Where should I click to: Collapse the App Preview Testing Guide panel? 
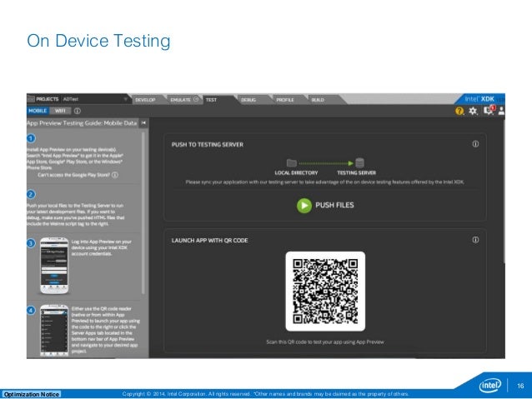coord(143,122)
